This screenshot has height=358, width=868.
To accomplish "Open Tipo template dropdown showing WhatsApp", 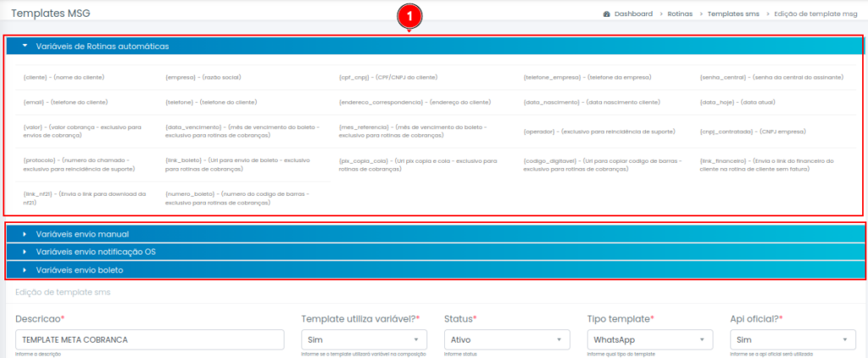I will point(649,339).
